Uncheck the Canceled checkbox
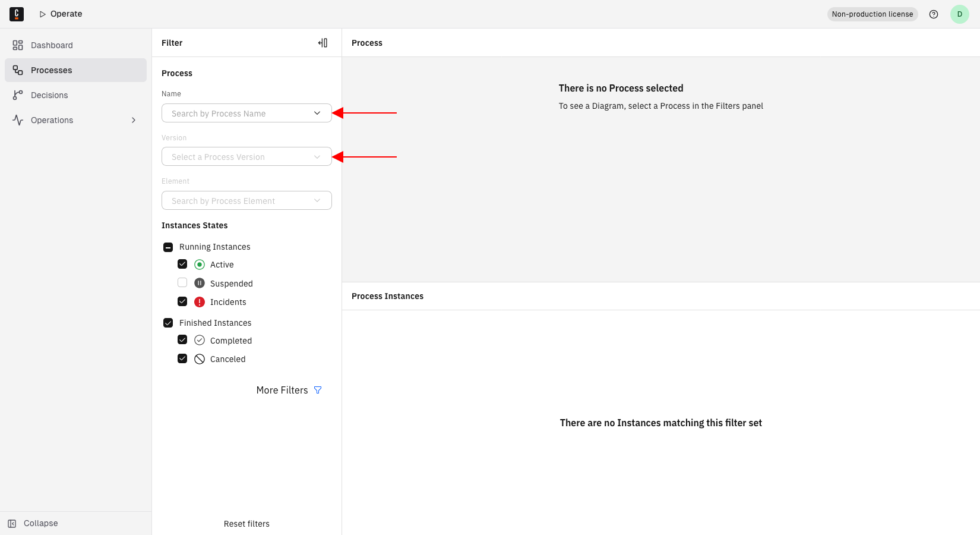Screen dimensions: 980x535 182,358
